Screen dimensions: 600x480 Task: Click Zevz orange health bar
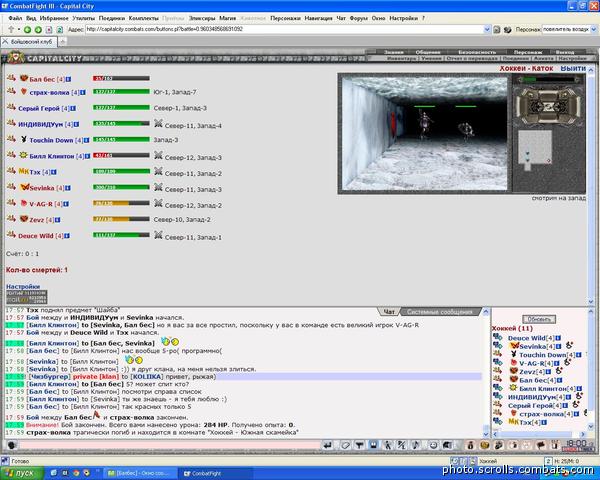tap(121, 219)
